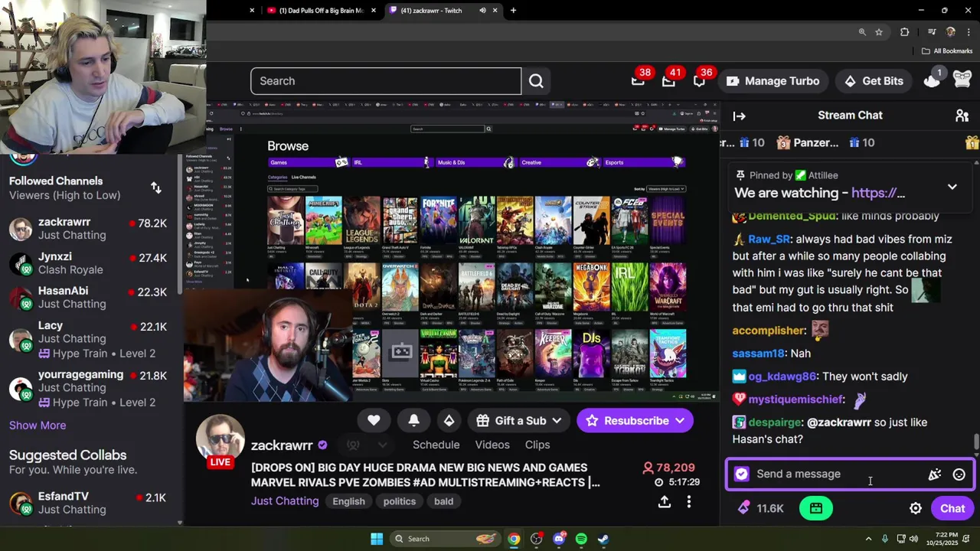Open the Schedule tab

point(436,445)
